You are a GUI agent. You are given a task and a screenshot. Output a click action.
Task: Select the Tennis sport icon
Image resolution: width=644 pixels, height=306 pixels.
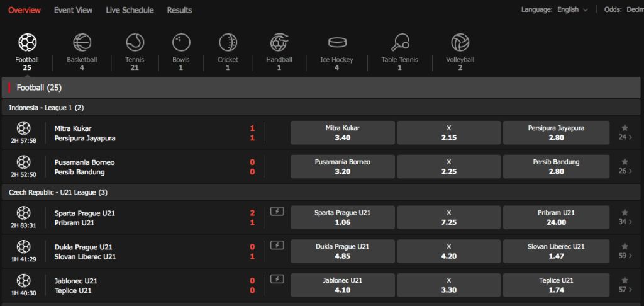tap(135, 42)
